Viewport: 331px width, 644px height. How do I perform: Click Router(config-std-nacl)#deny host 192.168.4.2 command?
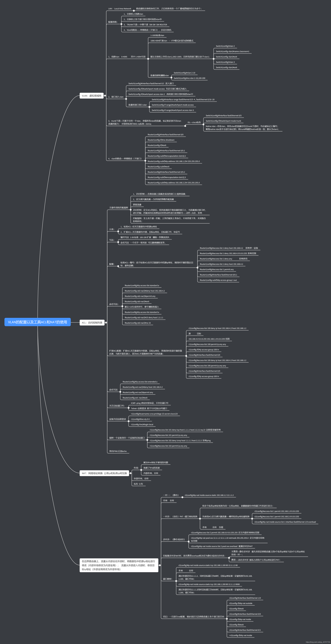point(145,291)
